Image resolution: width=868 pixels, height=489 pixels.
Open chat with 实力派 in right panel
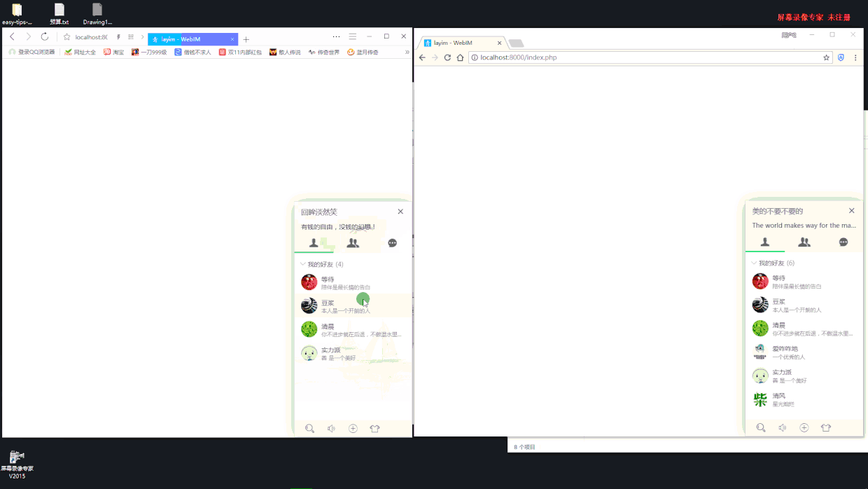tap(804, 376)
